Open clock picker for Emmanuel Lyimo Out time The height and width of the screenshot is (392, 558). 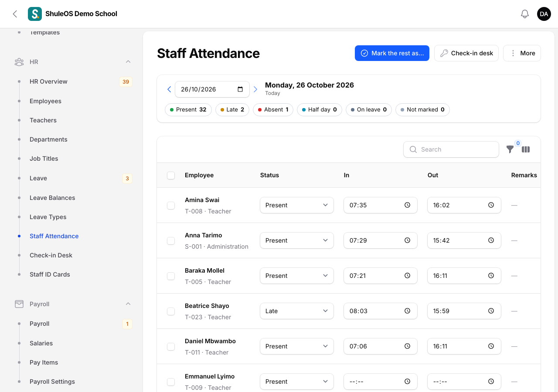[x=491, y=382]
